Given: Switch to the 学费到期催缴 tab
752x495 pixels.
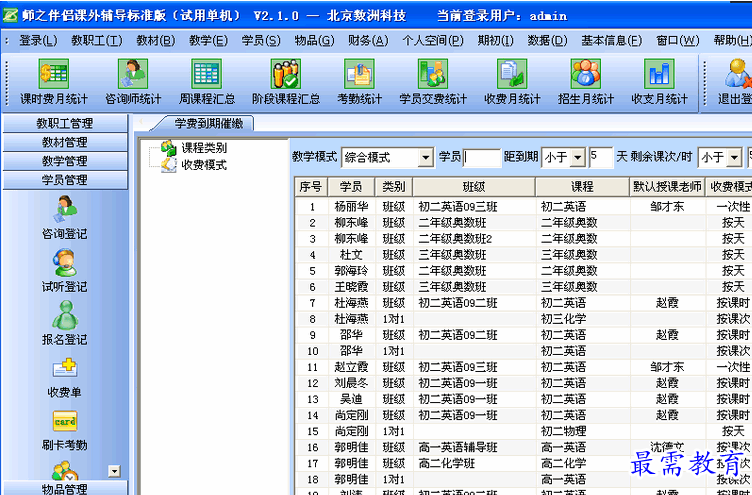Looking at the screenshot, I should (x=207, y=123).
